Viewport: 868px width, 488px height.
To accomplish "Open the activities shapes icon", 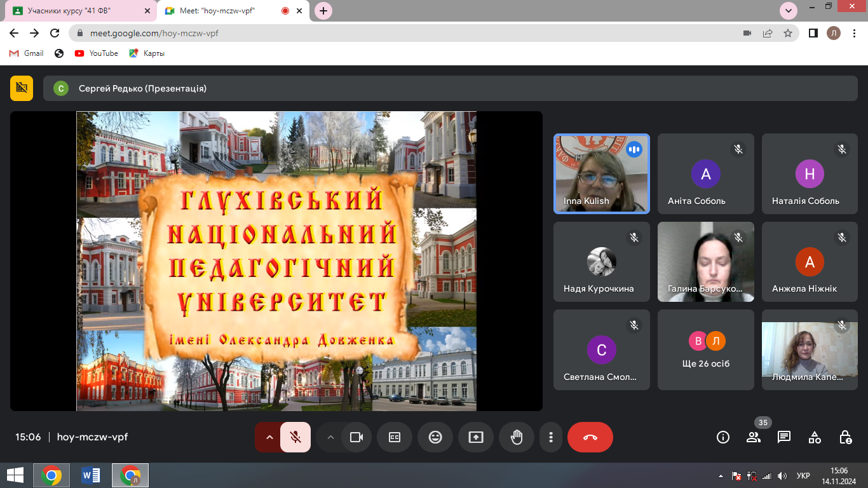I will pos(815,437).
